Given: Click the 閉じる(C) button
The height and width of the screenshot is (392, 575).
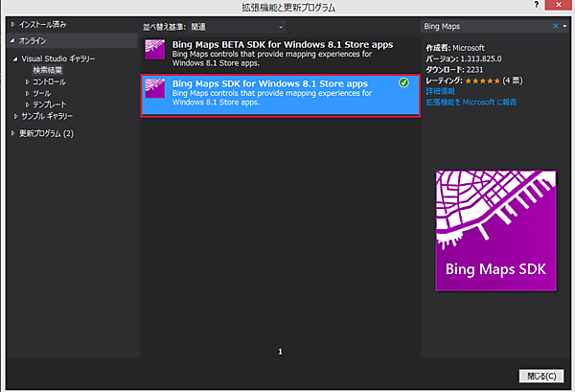Looking at the screenshot, I should tap(541, 376).
